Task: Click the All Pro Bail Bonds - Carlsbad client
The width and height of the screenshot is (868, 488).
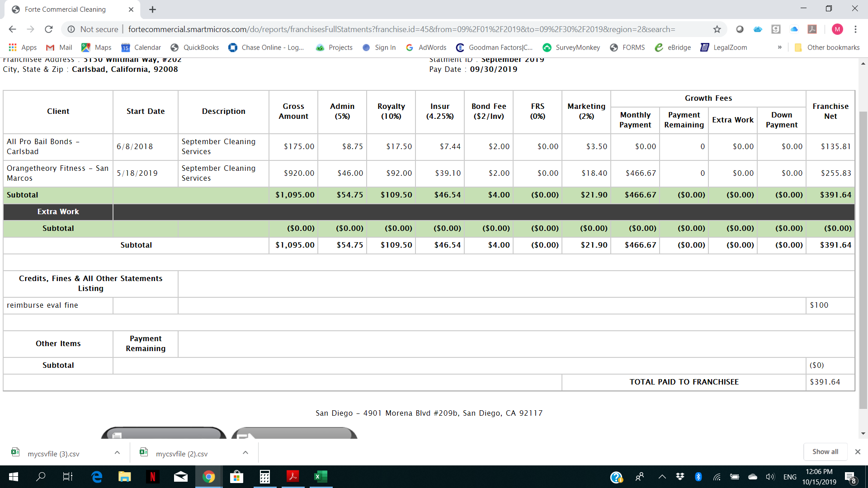Action: tap(43, 147)
